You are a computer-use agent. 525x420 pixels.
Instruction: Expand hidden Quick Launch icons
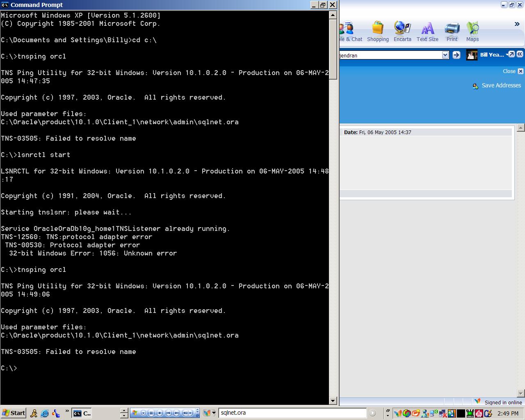click(x=67, y=411)
